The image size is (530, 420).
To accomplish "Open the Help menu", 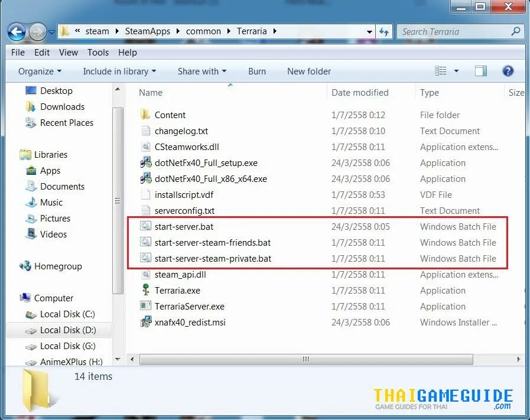I will (x=128, y=53).
